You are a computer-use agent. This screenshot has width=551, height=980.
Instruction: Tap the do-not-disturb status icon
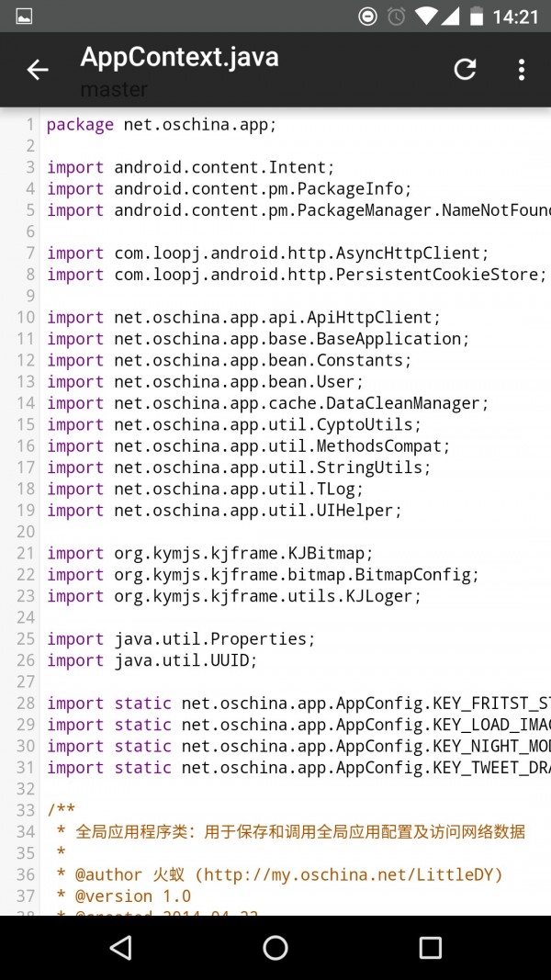coord(367,16)
